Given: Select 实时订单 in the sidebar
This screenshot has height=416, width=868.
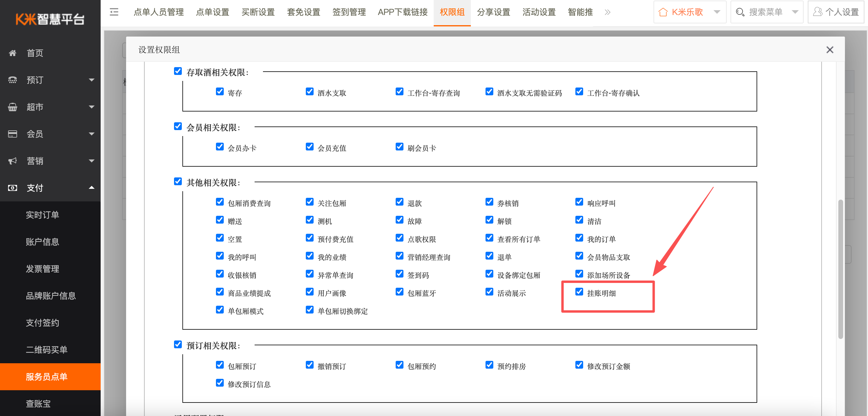Looking at the screenshot, I should pyautogui.click(x=43, y=215).
